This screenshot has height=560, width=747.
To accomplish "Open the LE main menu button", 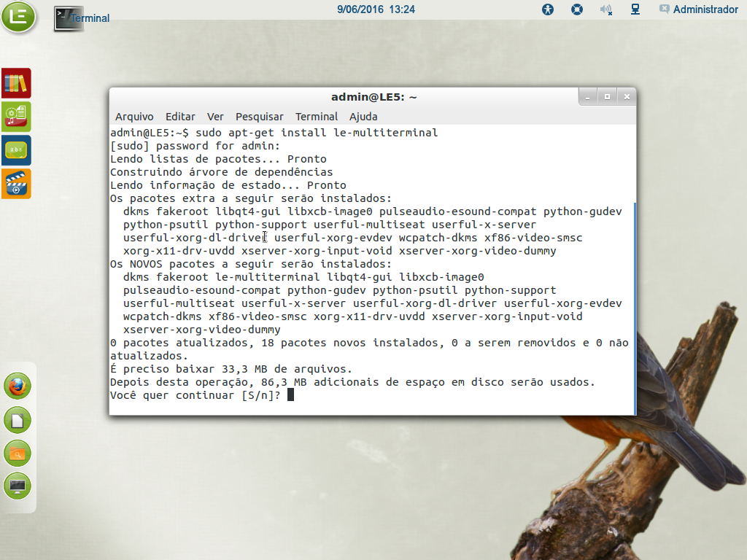I will tap(18, 17).
